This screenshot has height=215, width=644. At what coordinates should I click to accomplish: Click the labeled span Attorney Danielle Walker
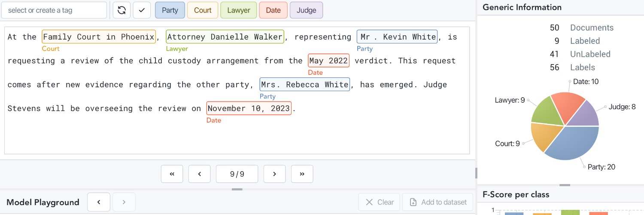coord(225,37)
